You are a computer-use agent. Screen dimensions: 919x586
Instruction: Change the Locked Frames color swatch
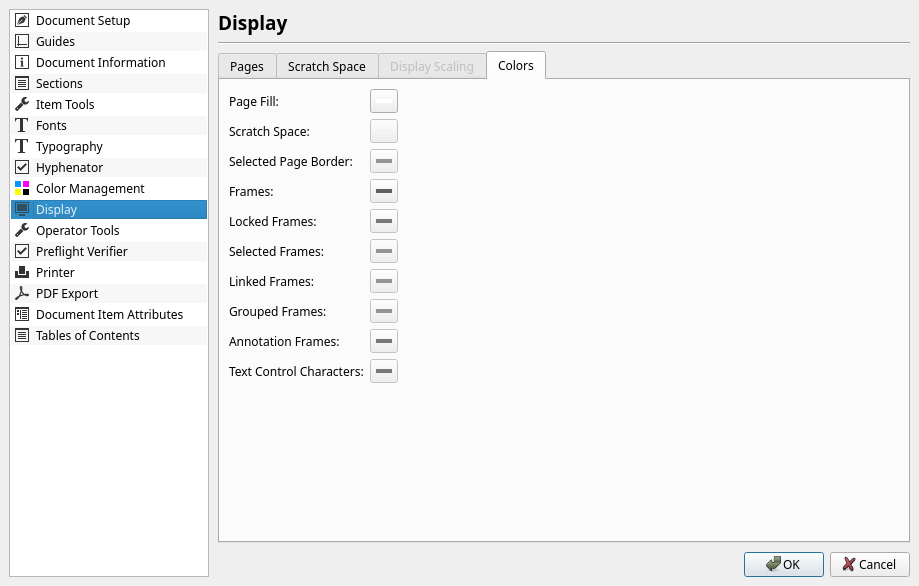coord(384,221)
